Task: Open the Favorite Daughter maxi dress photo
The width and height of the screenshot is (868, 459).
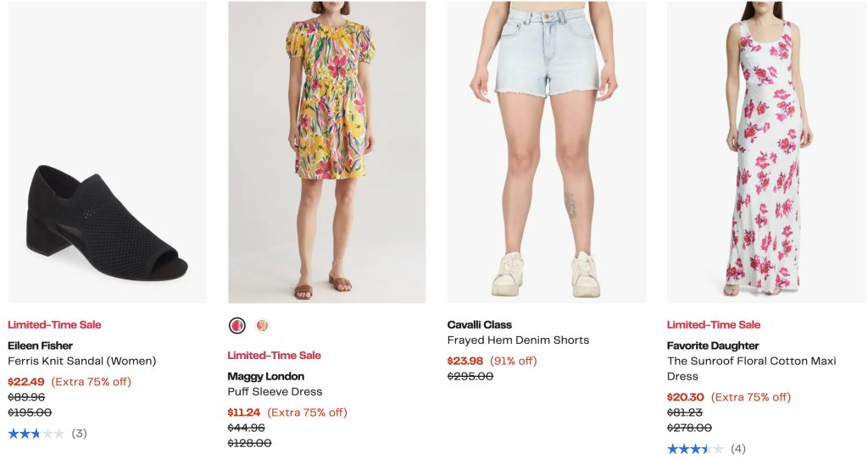Action: pyautogui.click(x=765, y=152)
